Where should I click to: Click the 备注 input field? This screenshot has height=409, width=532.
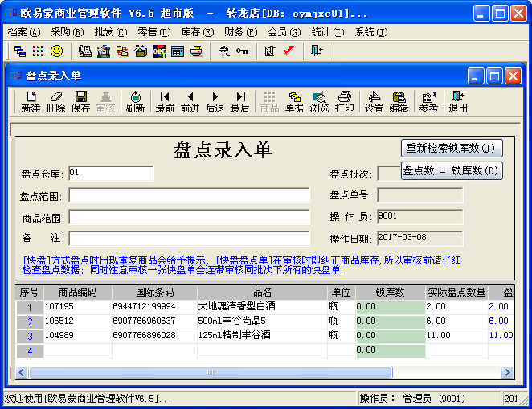[x=189, y=239]
